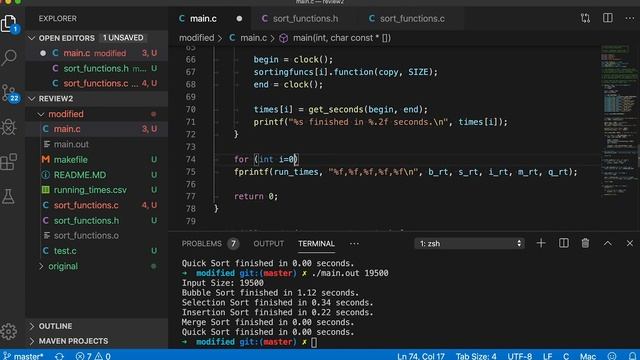Change encoding via UTF-8 status item
The height and width of the screenshot is (360, 640).
click(520, 356)
